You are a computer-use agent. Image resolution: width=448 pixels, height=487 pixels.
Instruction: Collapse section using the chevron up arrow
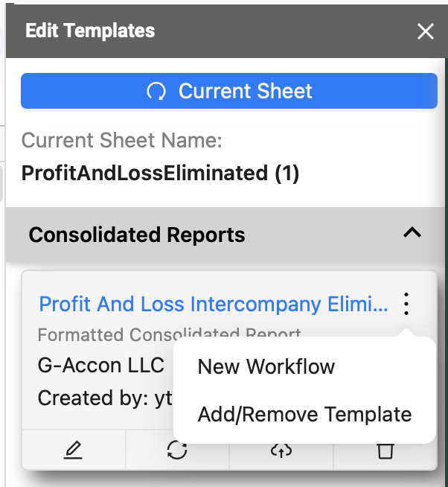[412, 232]
